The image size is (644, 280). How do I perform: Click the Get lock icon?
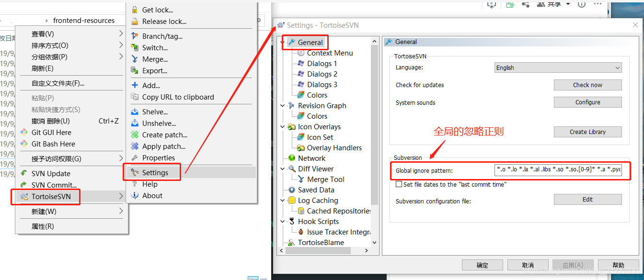[135, 10]
